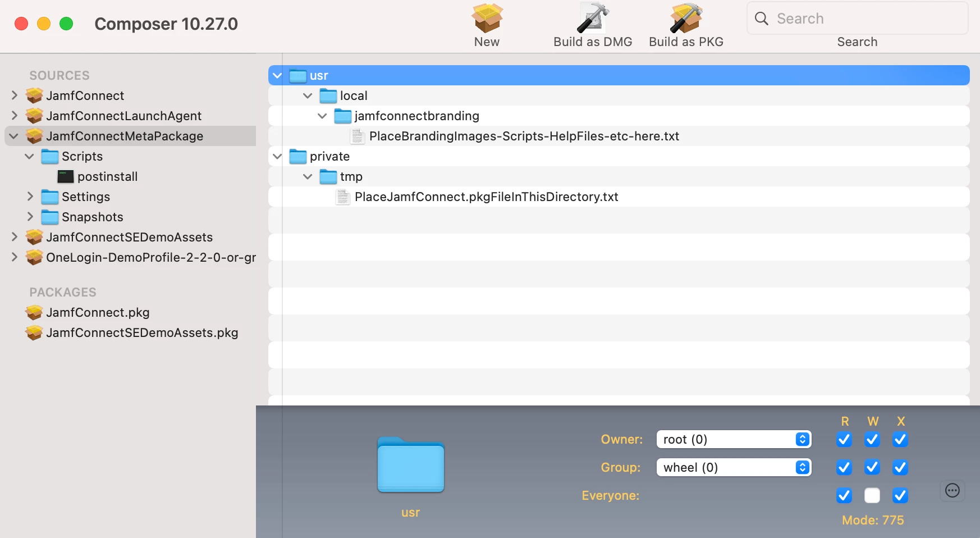
Task: Toggle Group read permission checkbox
Action: (844, 467)
